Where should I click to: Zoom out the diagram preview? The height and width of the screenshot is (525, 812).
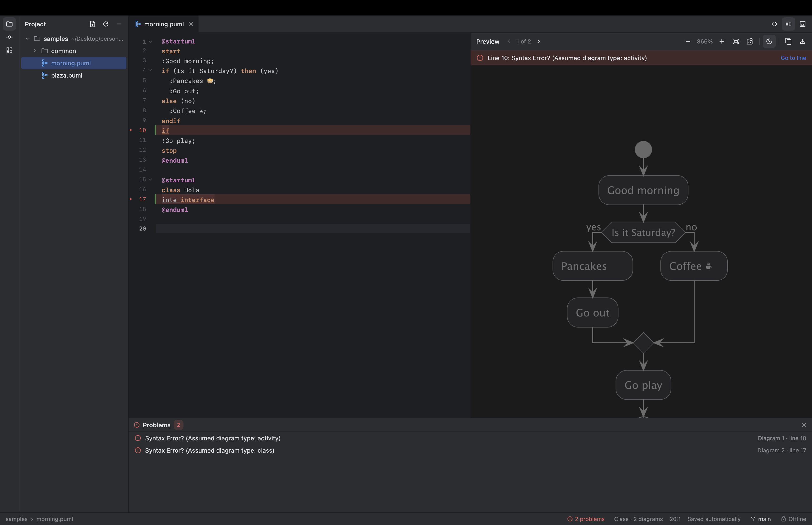(x=688, y=41)
